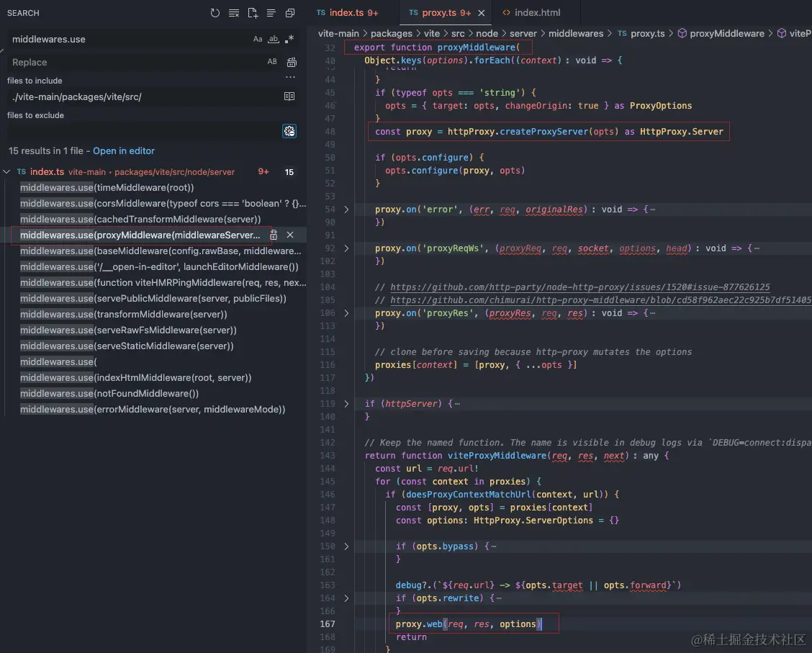Toggle Match Whole Word option

273,40
